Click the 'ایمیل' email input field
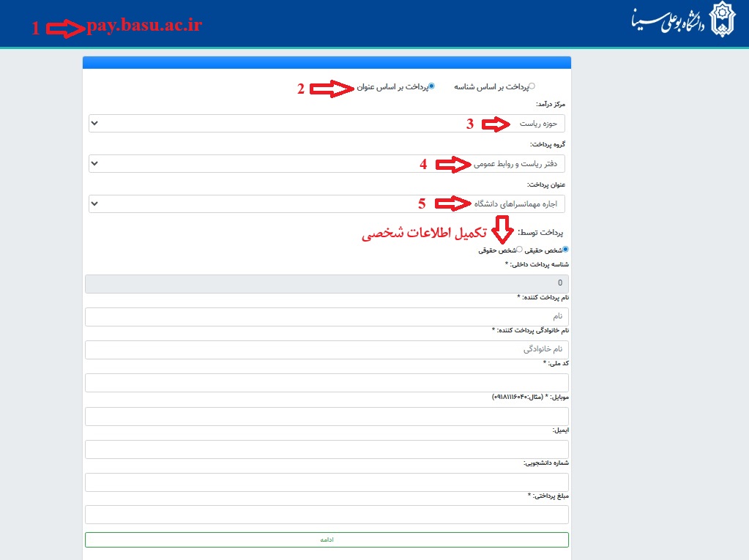 coord(327,449)
